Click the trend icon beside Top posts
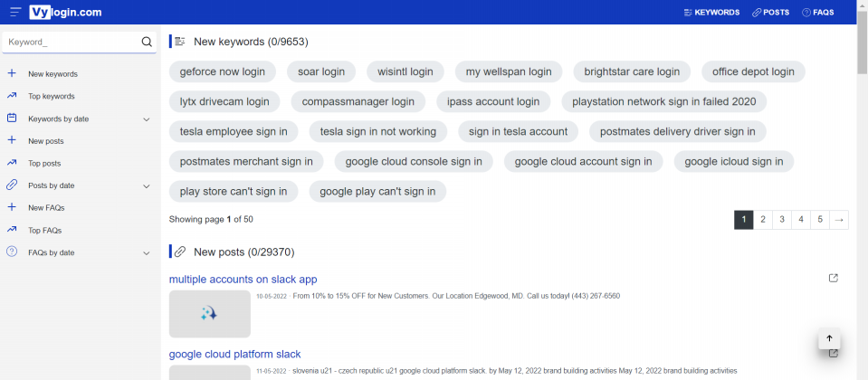This screenshot has width=868, height=380. pos(12,163)
